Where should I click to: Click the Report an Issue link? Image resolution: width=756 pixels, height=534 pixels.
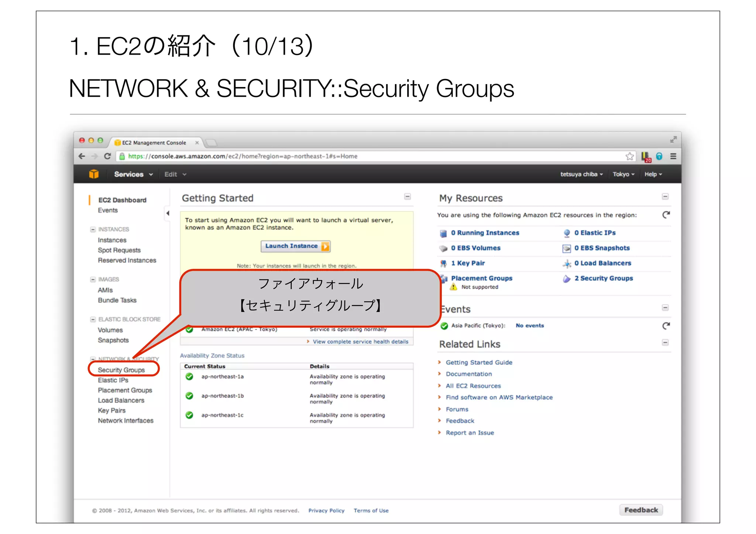470,433
